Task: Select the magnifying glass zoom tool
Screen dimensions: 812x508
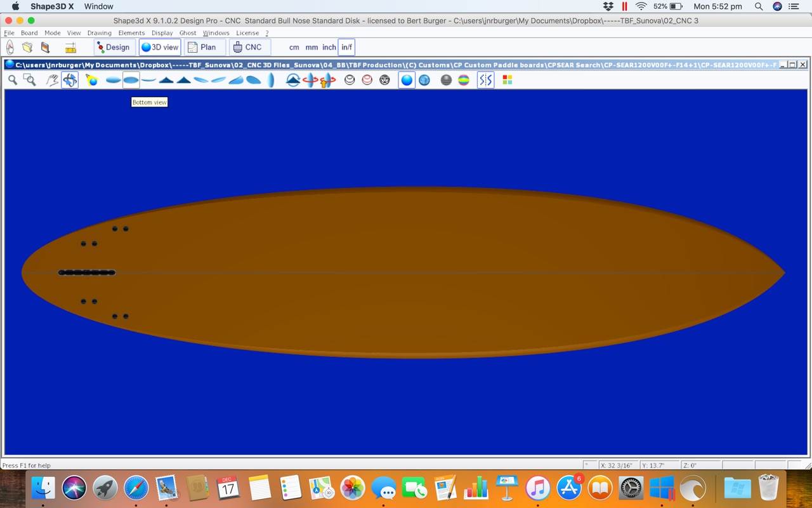Action: [x=12, y=80]
